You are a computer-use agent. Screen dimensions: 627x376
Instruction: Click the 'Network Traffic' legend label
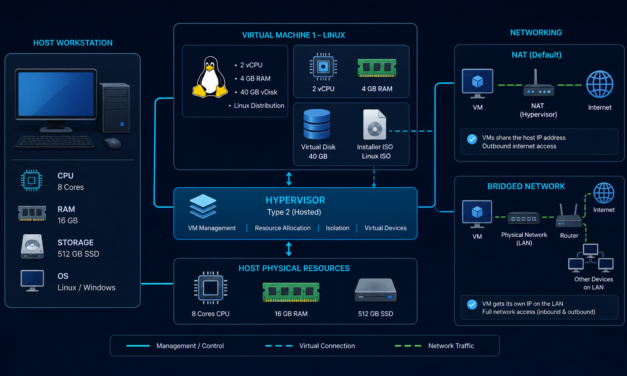tap(451, 346)
